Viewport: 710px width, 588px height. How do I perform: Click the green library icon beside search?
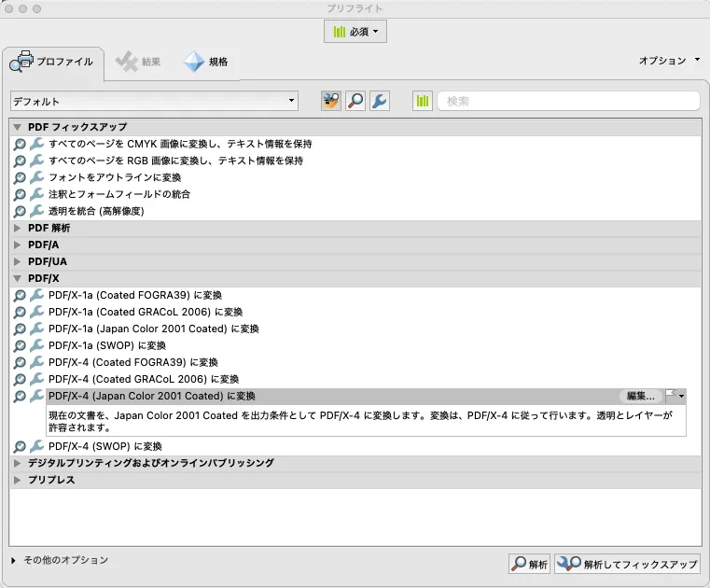point(423,101)
